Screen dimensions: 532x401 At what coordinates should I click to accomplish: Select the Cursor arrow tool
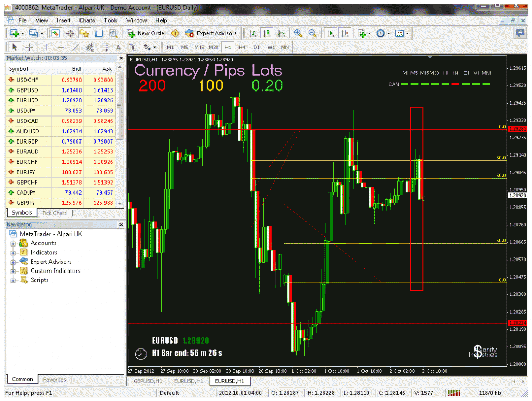click(x=15, y=47)
